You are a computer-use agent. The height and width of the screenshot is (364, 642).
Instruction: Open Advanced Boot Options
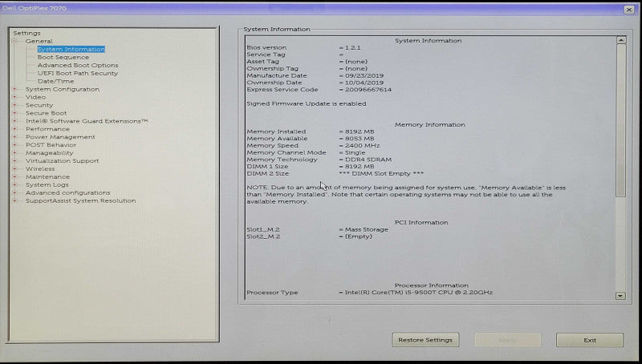pos(78,66)
